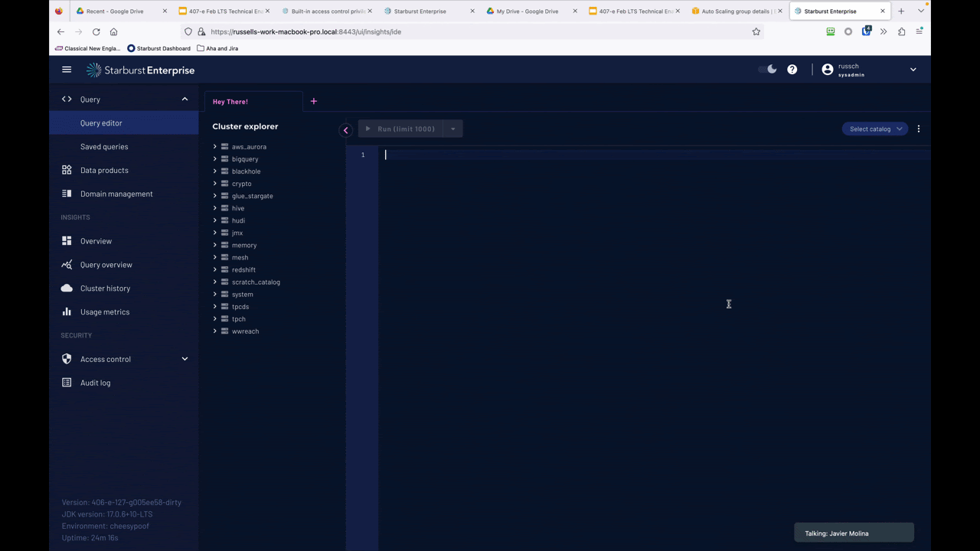Image resolution: width=980 pixels, height=551 pixels.
Task: Expand Access control section chevron
Action: tap(185, 359)
